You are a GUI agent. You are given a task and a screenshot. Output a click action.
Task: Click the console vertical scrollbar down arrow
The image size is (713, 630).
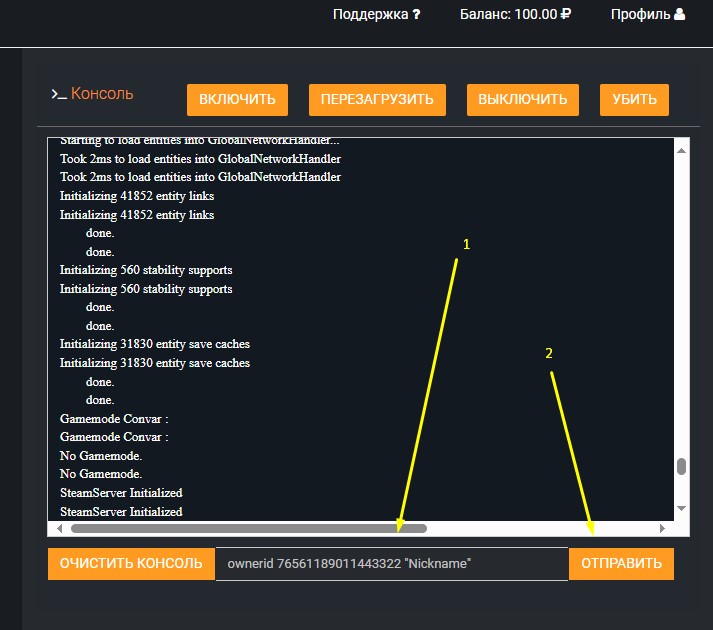[x=682, y=509]
